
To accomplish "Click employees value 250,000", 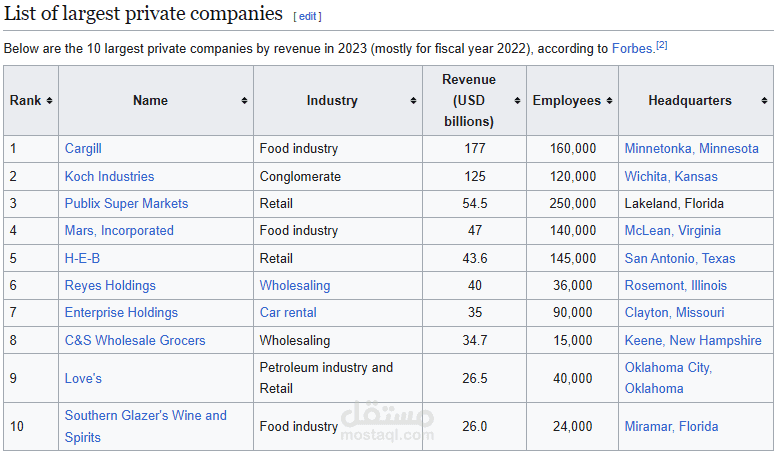I will [572, 203].
